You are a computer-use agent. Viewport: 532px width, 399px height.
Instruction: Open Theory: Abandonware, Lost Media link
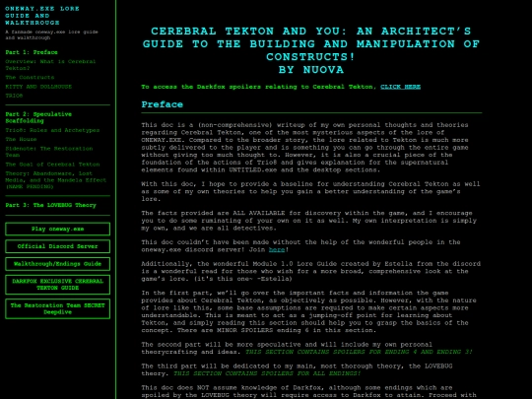click(x=55, y=180)
